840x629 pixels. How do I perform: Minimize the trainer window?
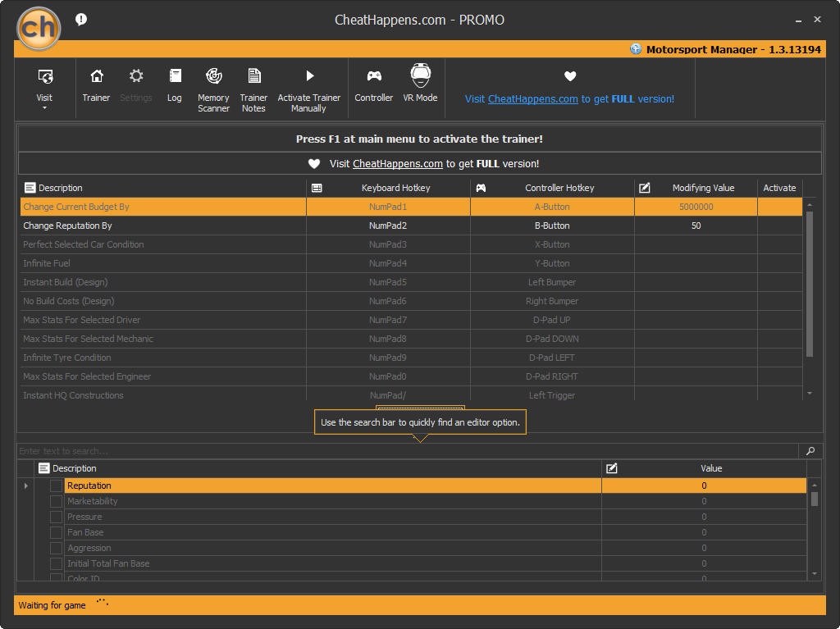coord(798,20)
